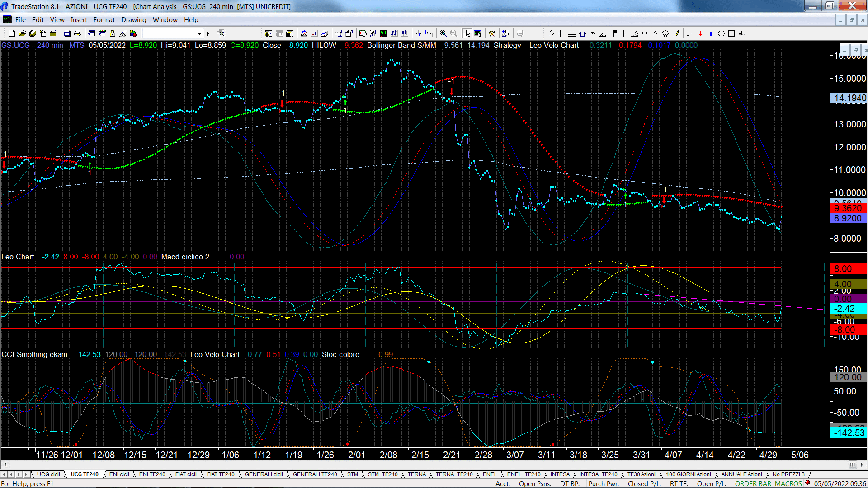Viewport: 868px width, 488px height.
Task: Click the 14.1940 price axis label
Action: coord(849,98)
